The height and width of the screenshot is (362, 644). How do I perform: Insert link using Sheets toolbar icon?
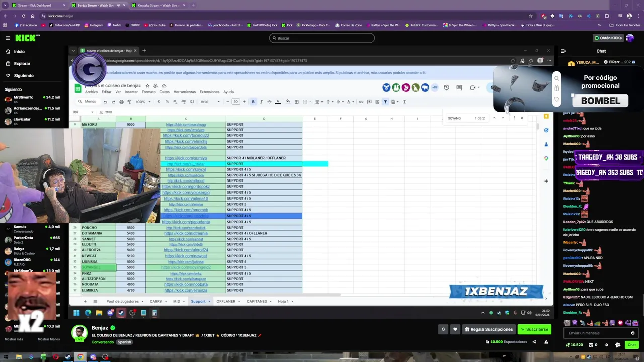[361, 102]
